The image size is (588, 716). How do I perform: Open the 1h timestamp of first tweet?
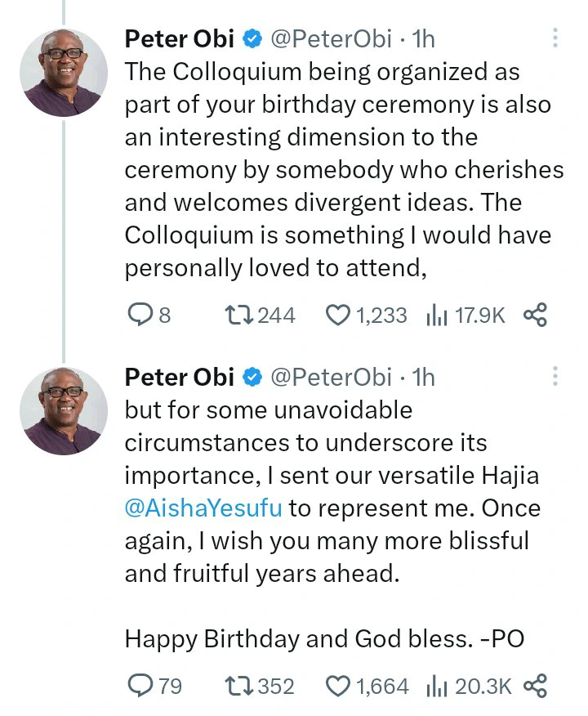click(x=423, y=38)
